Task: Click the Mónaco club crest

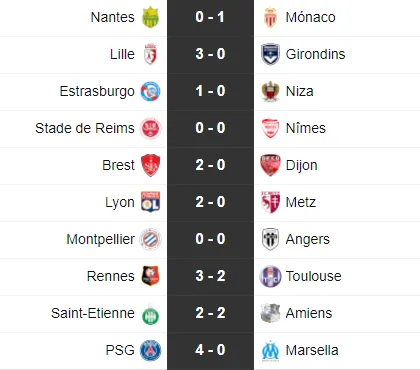Action: pos(270,17)
